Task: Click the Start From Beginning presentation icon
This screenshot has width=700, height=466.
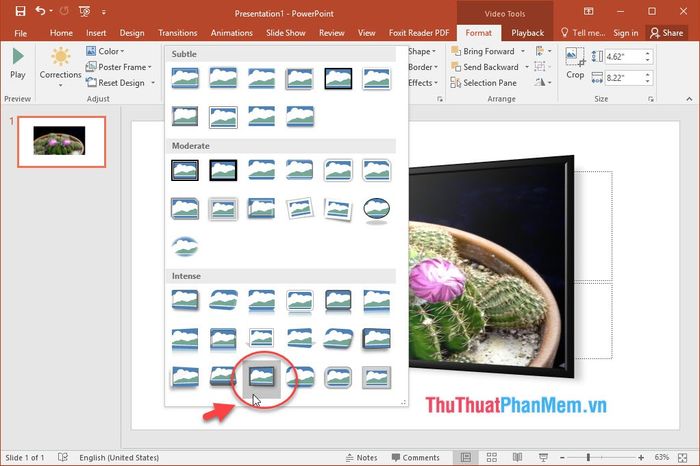Action: (84, 12)
